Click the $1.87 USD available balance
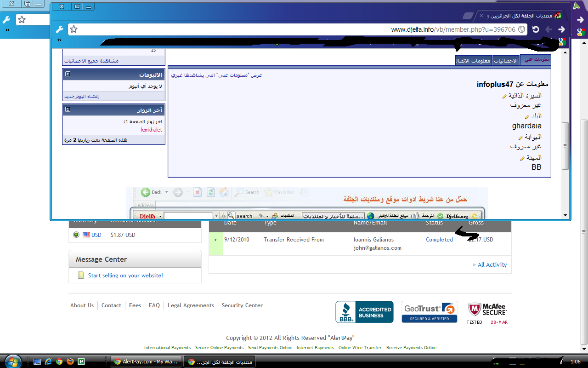Screen dimensions: 588x368 123,235
